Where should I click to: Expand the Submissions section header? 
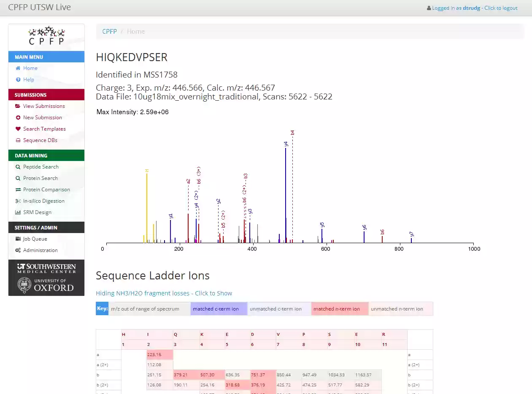[x=46, y=95]
